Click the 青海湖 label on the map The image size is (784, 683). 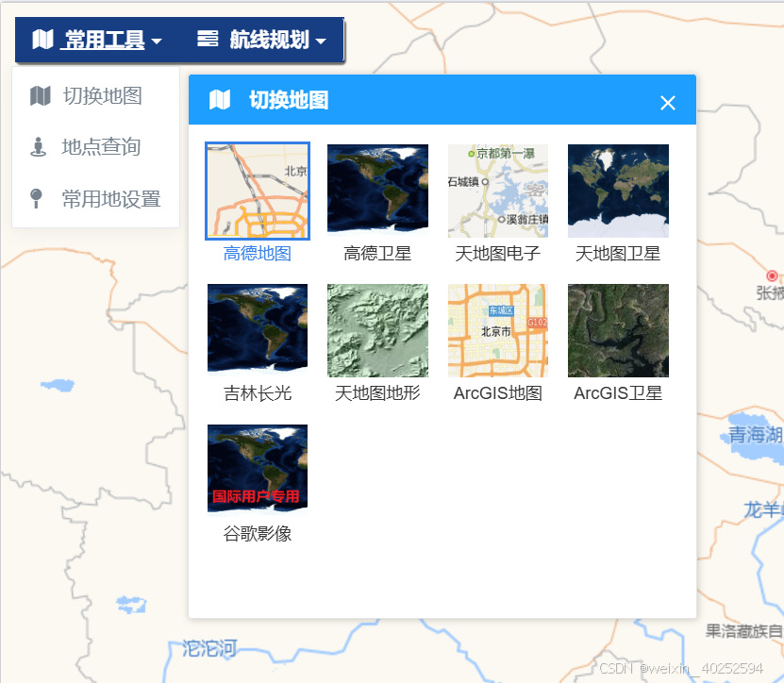pos(756,435)
